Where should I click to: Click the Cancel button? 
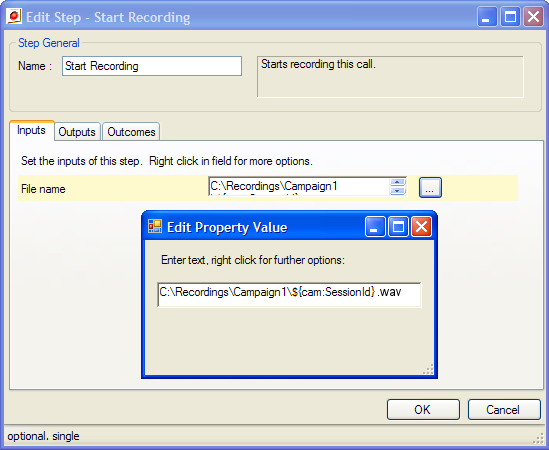[504, 409]
